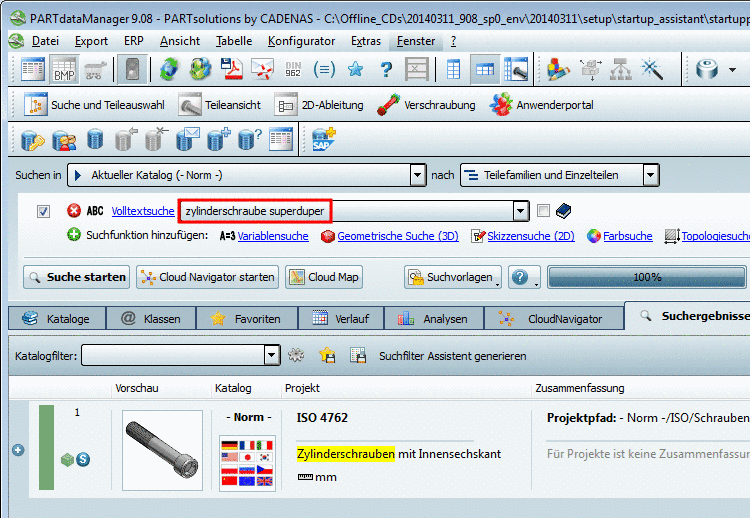The height and width of the screenshot is (518, 750).
Task: Open the Extras menu
Action: (x=366, y=41)
